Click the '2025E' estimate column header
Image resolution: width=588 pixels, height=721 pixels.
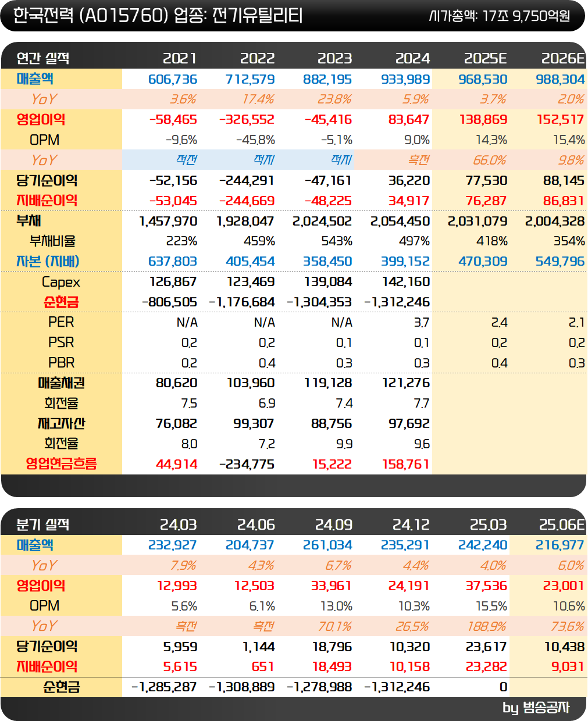point(486,58)
